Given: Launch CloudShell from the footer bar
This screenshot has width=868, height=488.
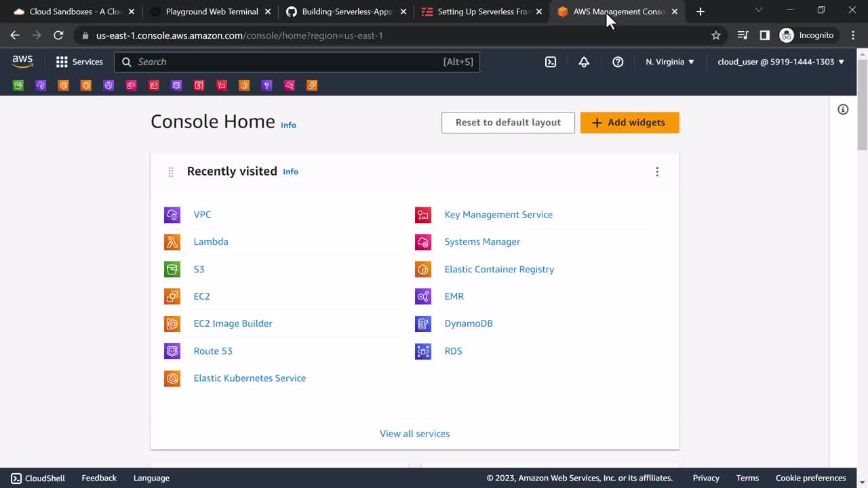Looking at the screenshot, I should click(38, 478).
